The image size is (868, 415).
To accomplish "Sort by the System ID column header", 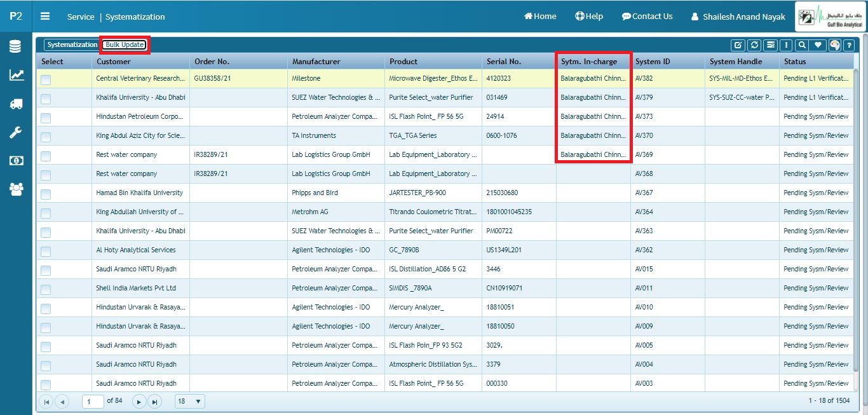I will pyautogui.click(x=668, y=62).
